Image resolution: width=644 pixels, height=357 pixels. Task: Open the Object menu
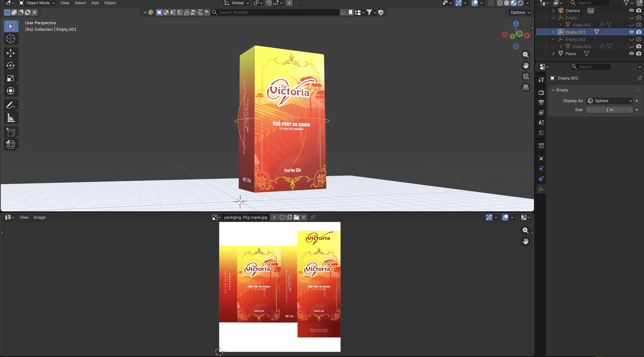point(110,3)
